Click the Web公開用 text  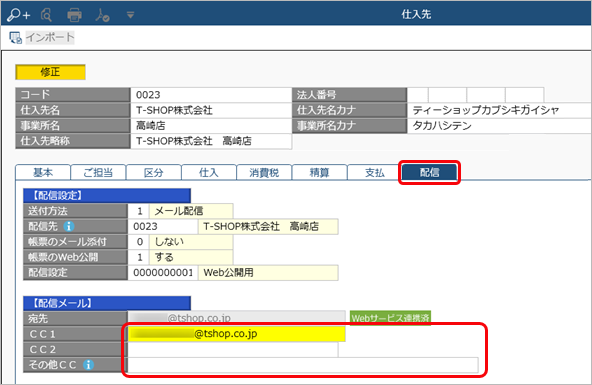pos(228,273)
